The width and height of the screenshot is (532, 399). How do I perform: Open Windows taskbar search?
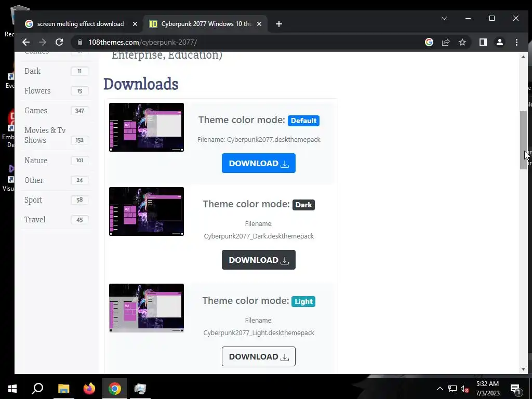37,389
